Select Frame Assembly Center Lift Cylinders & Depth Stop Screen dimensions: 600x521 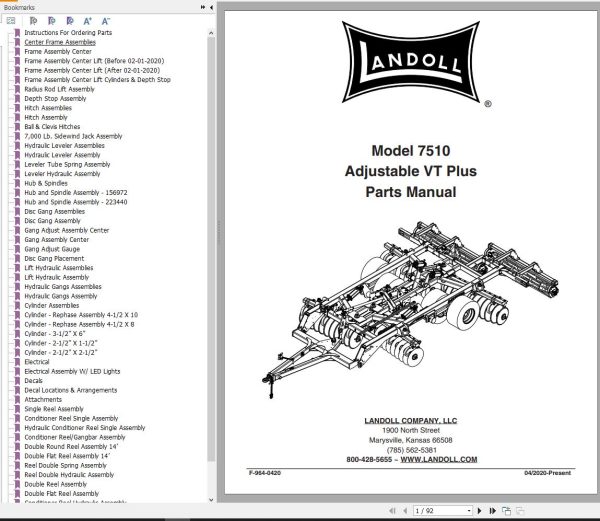(97, 80)
